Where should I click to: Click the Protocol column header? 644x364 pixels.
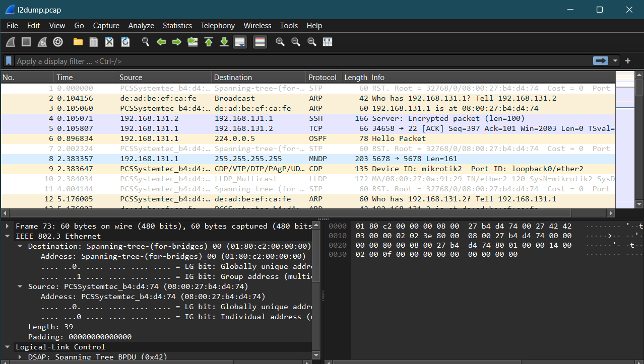point(323,77)
